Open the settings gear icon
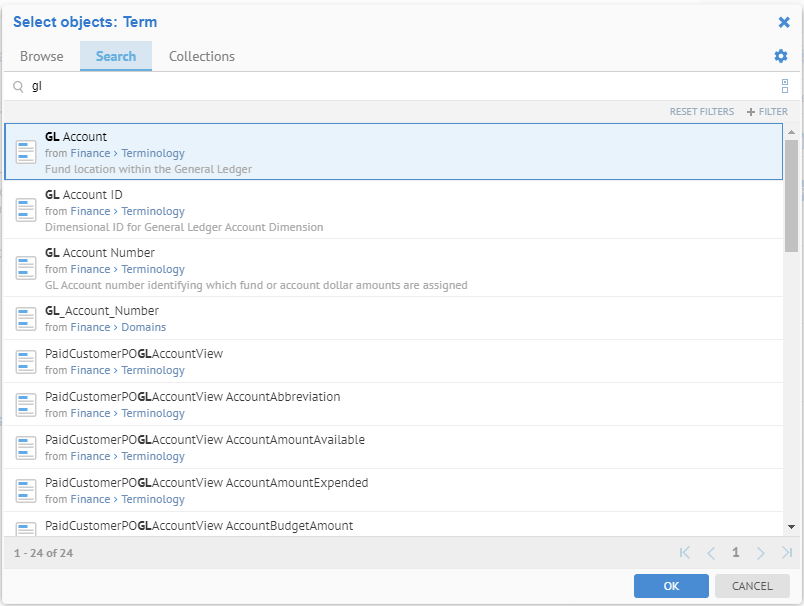Screen dimensions: 804x606 pyautogui.click(x=781, y=56)
